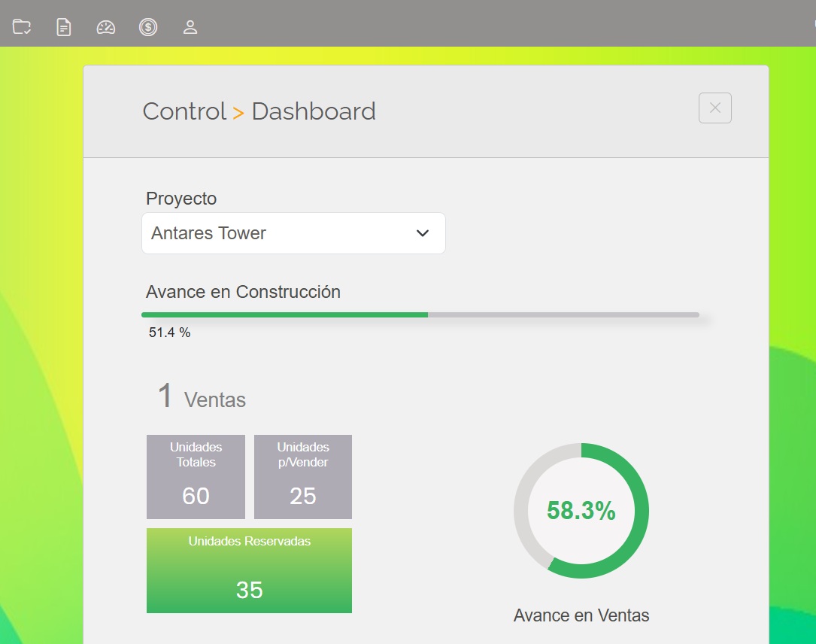Open the user profile icon
The image size is (816, 644).
(x=190, y=27)
